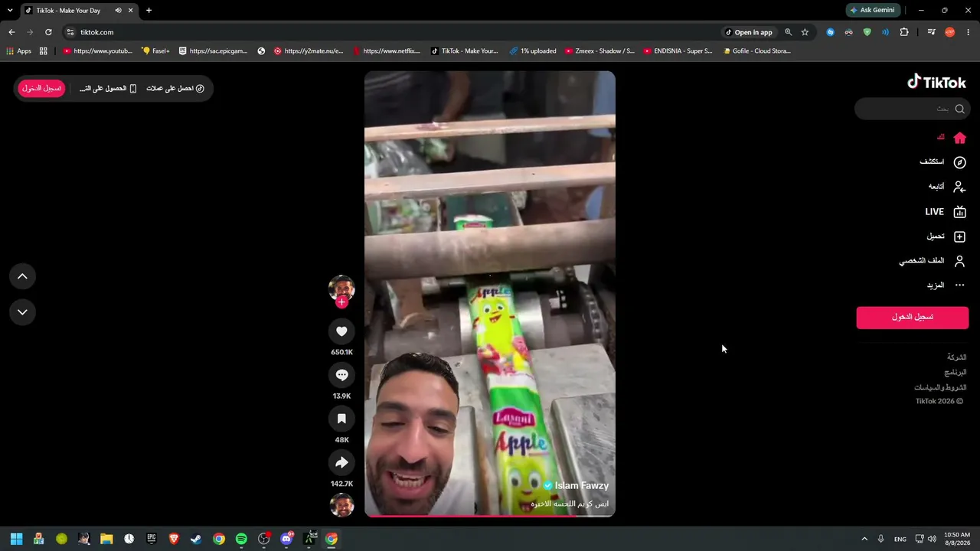The width and height of the screenshot is (980, 551).
Task: Open Discord from the taskbar
Action: coord(286,539)
